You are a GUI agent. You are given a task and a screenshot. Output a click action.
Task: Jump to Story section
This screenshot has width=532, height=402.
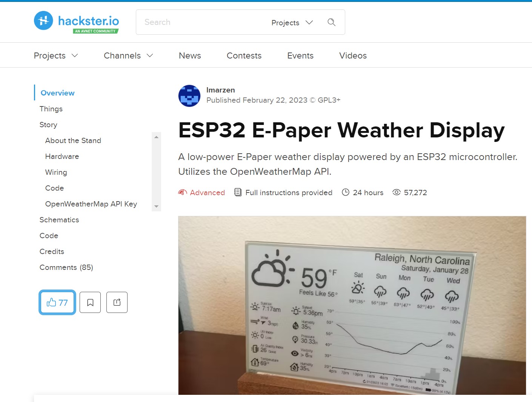(x=48, y=125)
